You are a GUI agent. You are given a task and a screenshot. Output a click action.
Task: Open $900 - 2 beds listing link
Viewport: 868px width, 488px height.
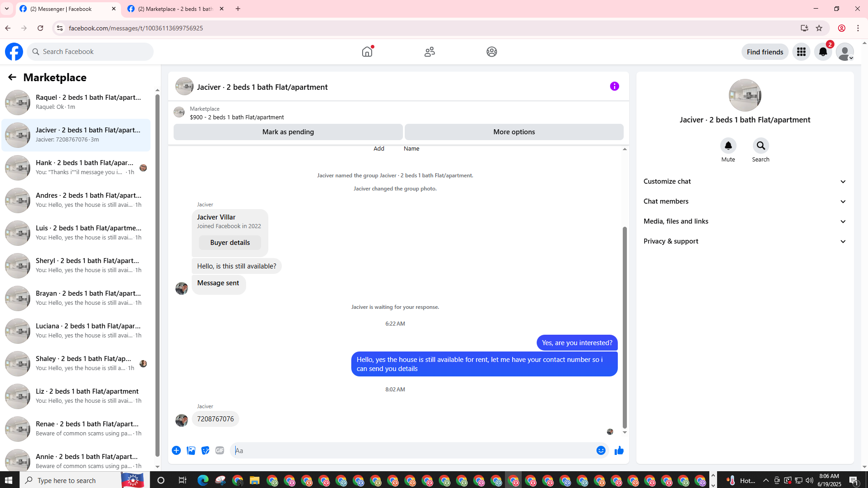click(237, 117)
